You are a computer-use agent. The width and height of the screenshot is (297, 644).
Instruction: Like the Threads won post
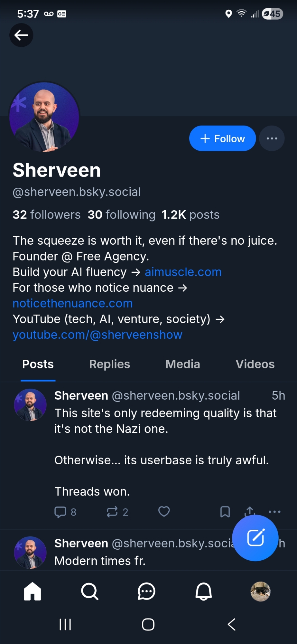click(164, 511)
